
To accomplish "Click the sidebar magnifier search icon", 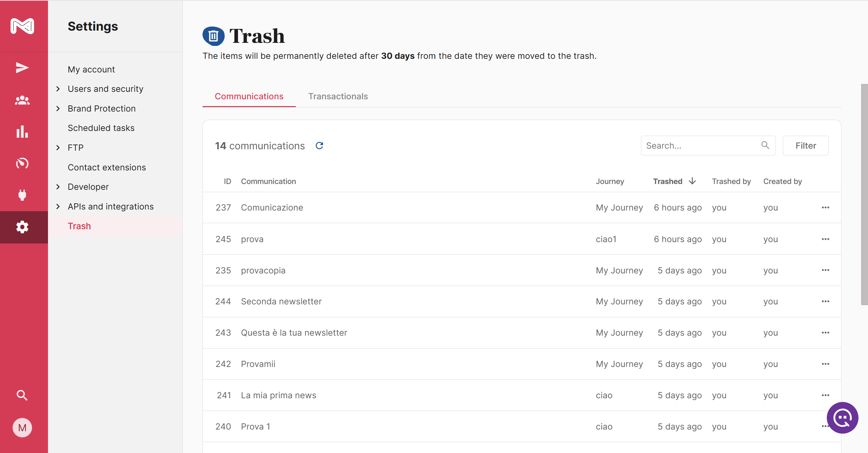I will (x=22, y=395).
